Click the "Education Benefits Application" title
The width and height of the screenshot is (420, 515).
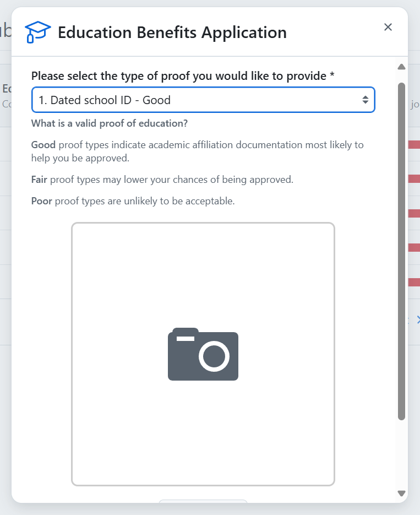click(x=172, y=32)
